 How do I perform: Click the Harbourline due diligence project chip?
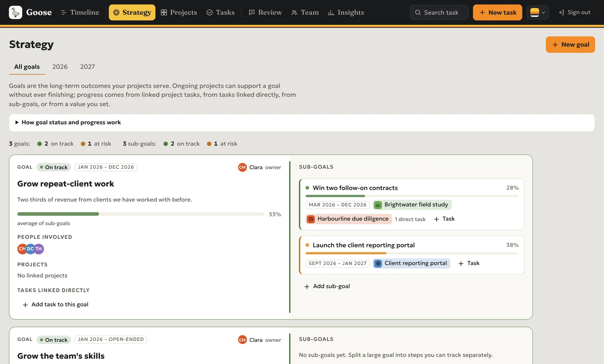pos(349,219)
